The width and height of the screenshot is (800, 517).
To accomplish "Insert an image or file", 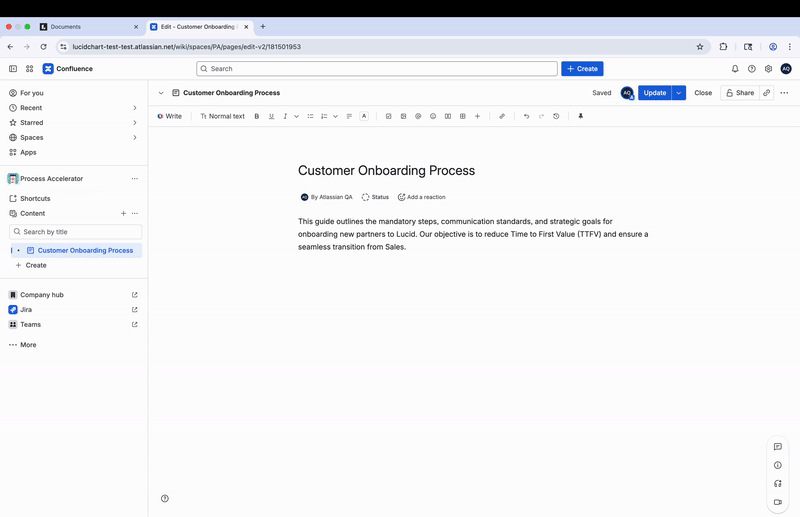I will 404,116.
